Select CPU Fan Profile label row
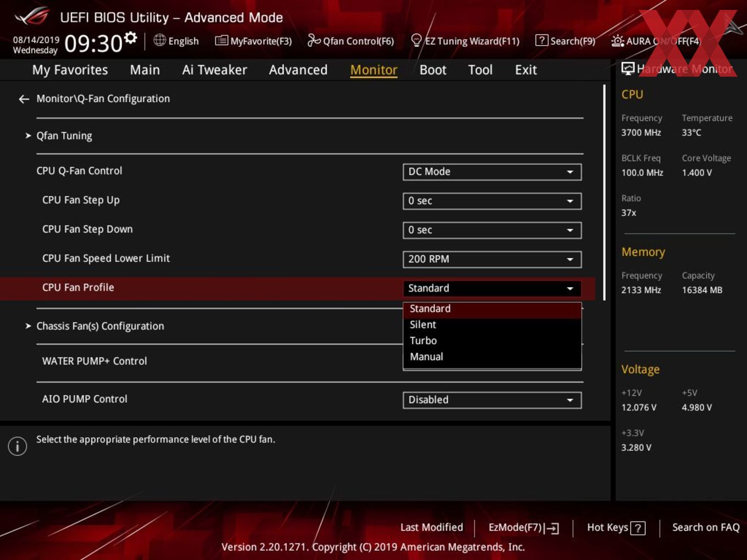Screen dimensions: 747x560 [x=78, y=288]
